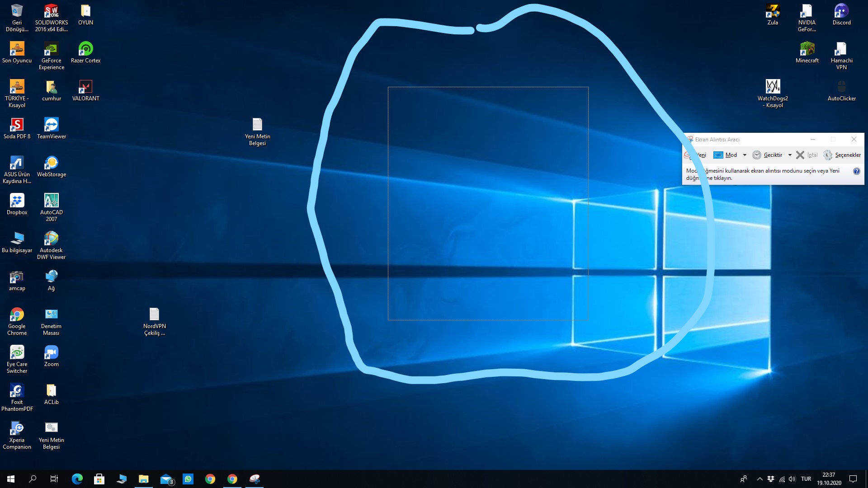
Task: Click Geciktir delay button
Action: (767, 155)
